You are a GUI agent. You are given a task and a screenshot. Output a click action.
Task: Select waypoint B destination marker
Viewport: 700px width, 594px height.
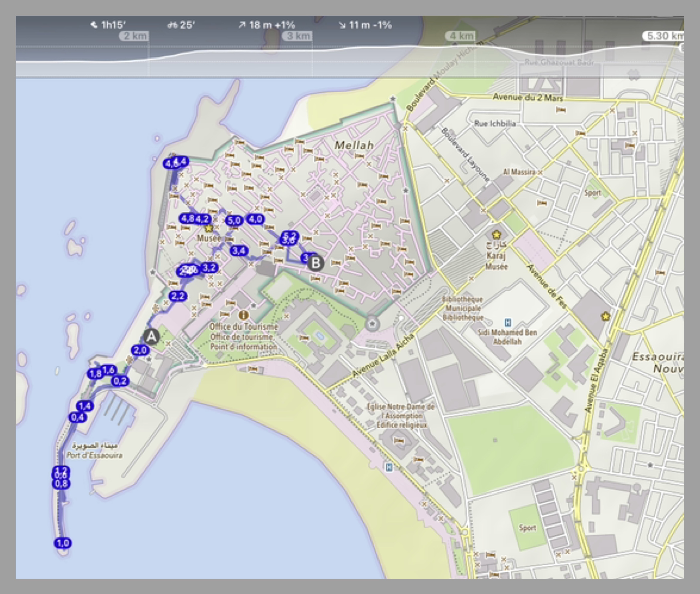point(316,263)
